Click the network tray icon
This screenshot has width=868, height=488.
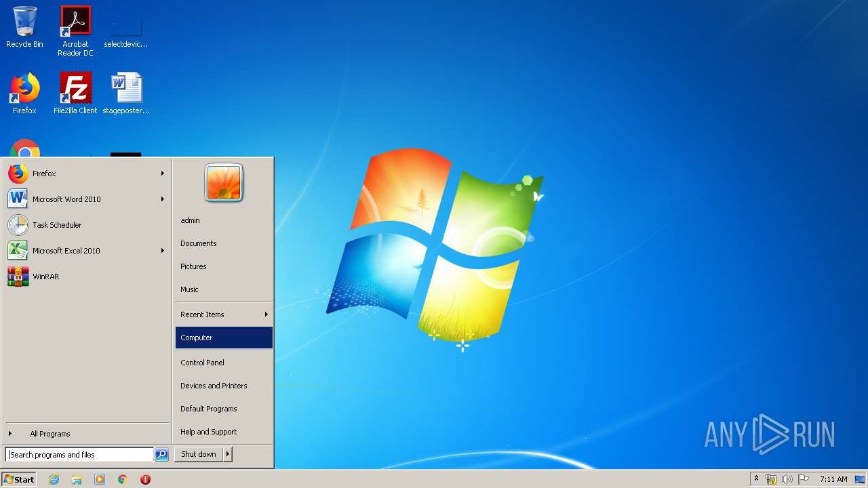tap(771, 479)
